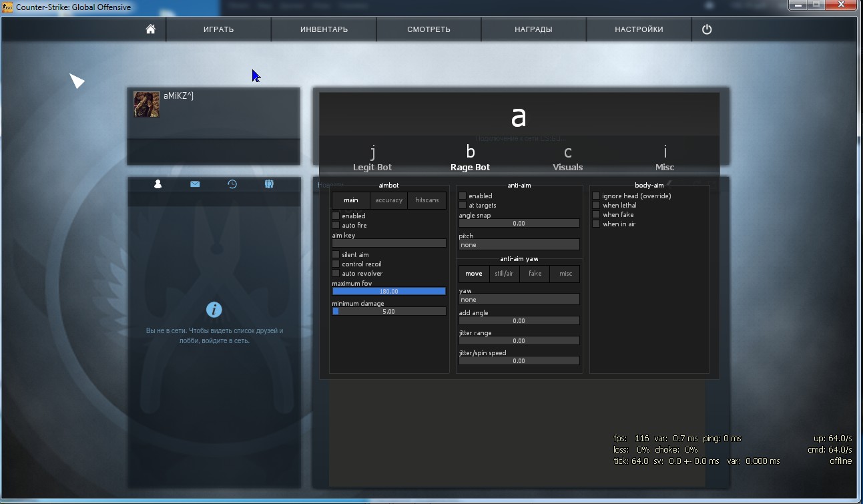
Task: Go to the CS:GO home screen icon
Action: point(151,29)
